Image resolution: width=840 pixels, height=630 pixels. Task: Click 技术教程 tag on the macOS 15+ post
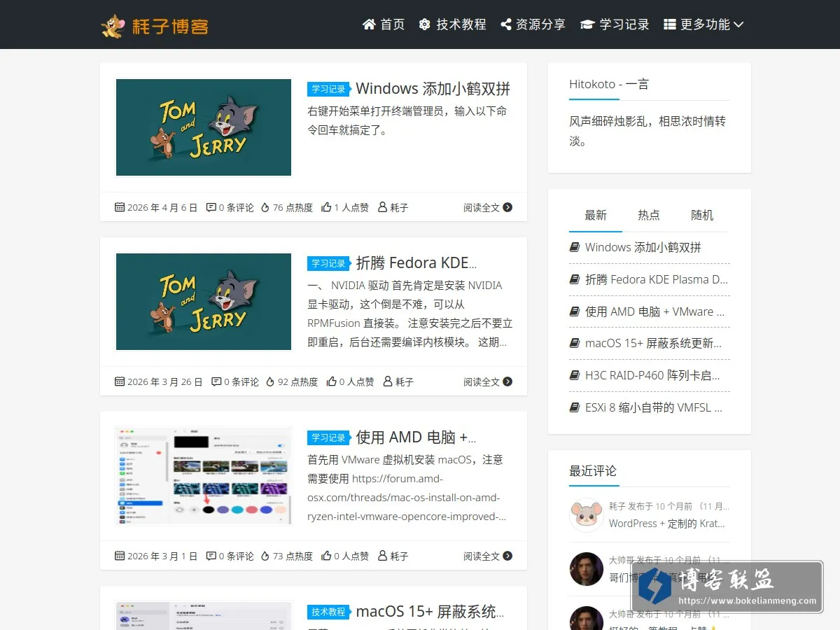coord(328,612)
